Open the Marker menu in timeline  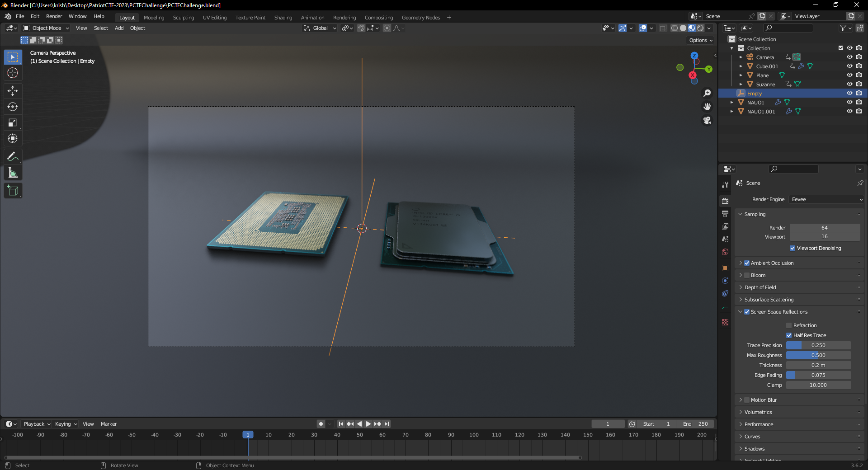click(108, 424)
